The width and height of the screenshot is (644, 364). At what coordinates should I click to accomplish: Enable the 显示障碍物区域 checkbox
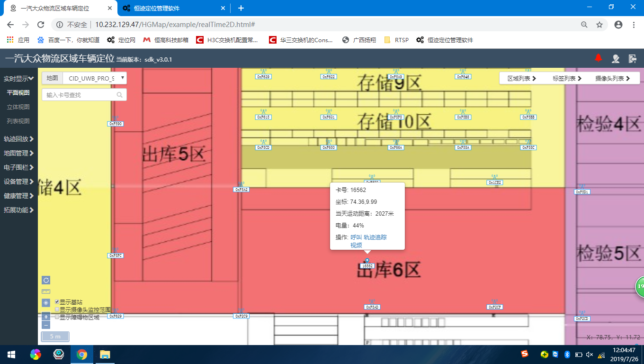pos(57,317)
